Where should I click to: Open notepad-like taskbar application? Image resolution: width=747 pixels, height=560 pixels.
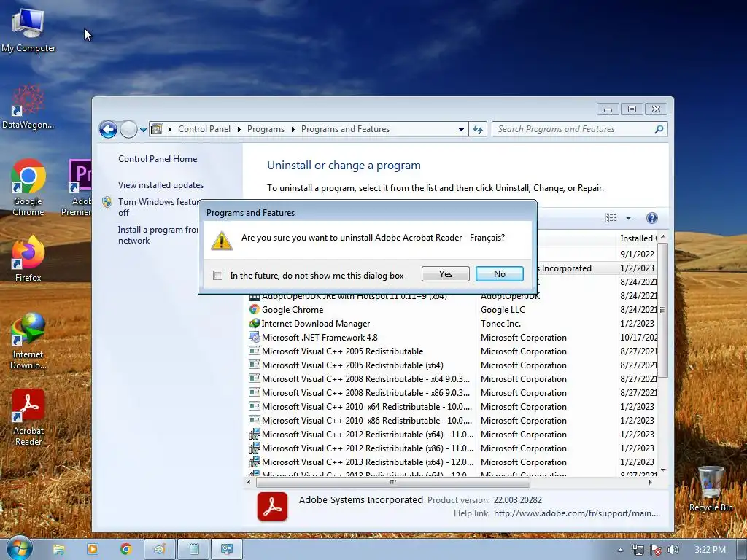[193, 550]
